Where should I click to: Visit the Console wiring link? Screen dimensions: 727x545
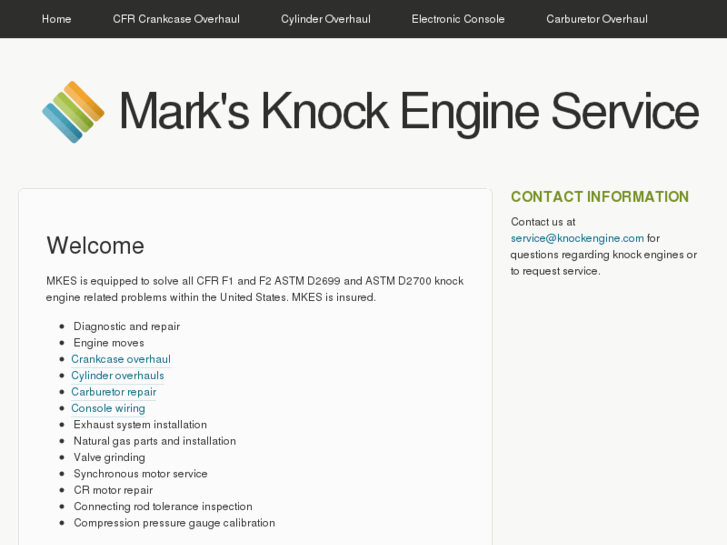coord(108,408)
